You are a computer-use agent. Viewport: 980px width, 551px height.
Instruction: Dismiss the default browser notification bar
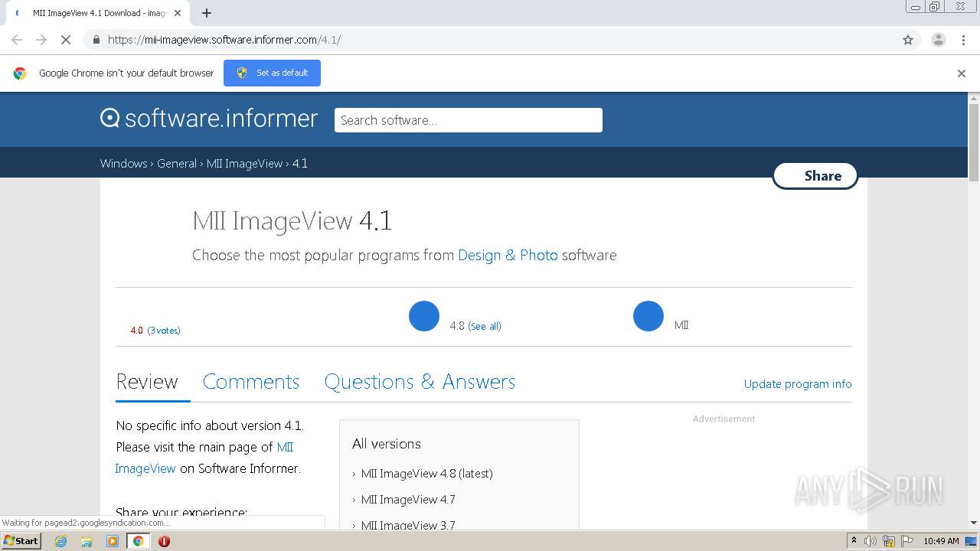(x=962, y=73)
